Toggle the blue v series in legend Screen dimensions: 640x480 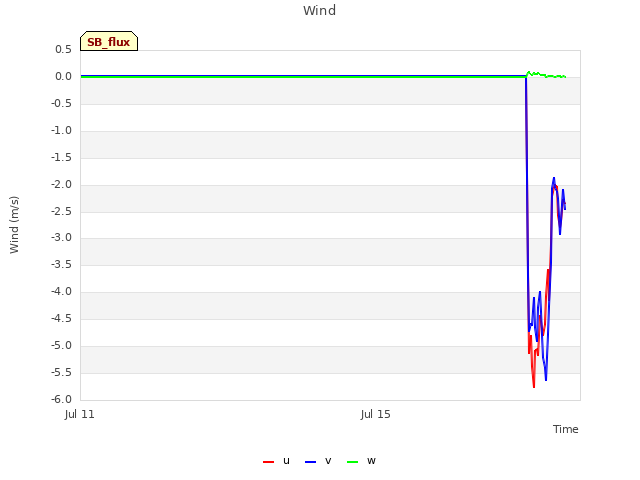pos(318,461)
